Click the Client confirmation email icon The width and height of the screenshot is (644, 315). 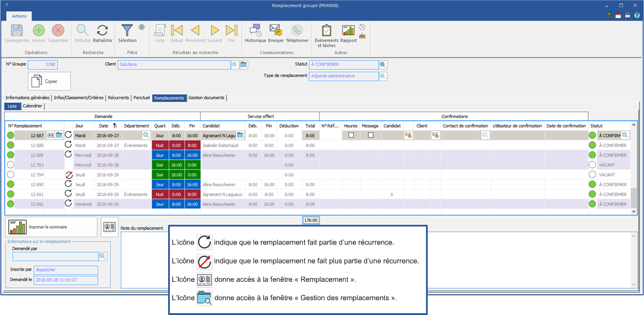pos(435,135)
